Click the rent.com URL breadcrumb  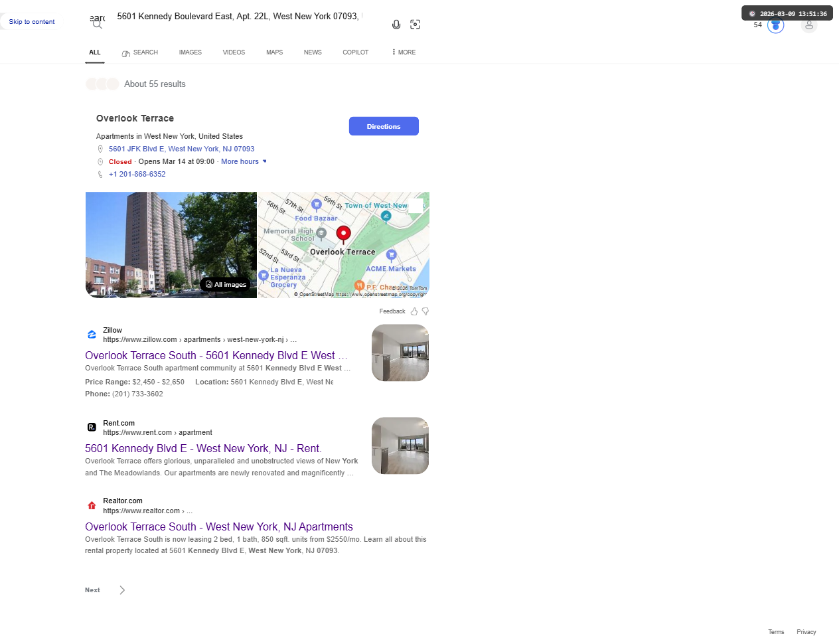tap(157, 433)
